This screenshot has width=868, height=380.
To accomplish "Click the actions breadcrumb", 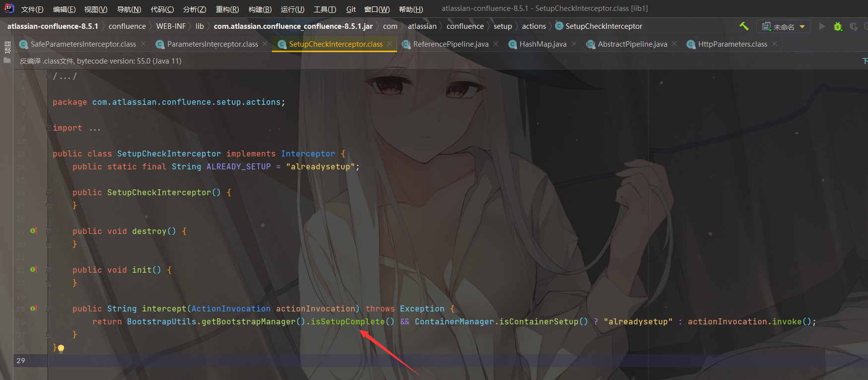I will tap(534, 26).
